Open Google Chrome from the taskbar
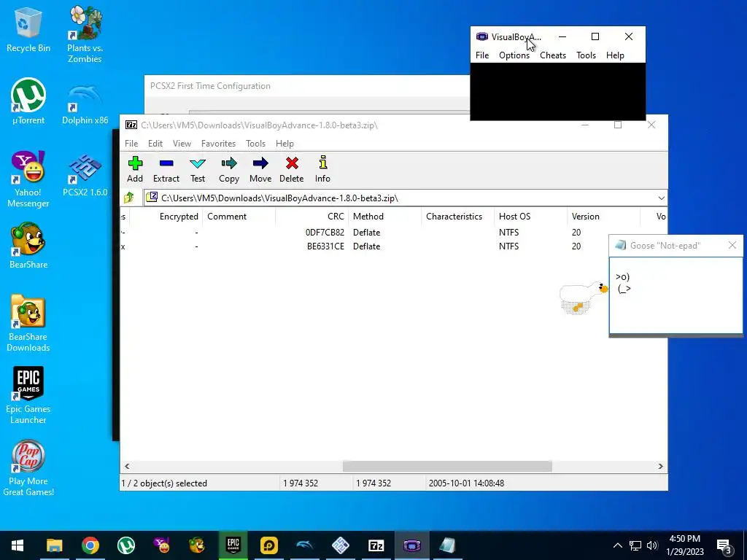This screenshot has height=560, width=747. (x=90, y=545)
